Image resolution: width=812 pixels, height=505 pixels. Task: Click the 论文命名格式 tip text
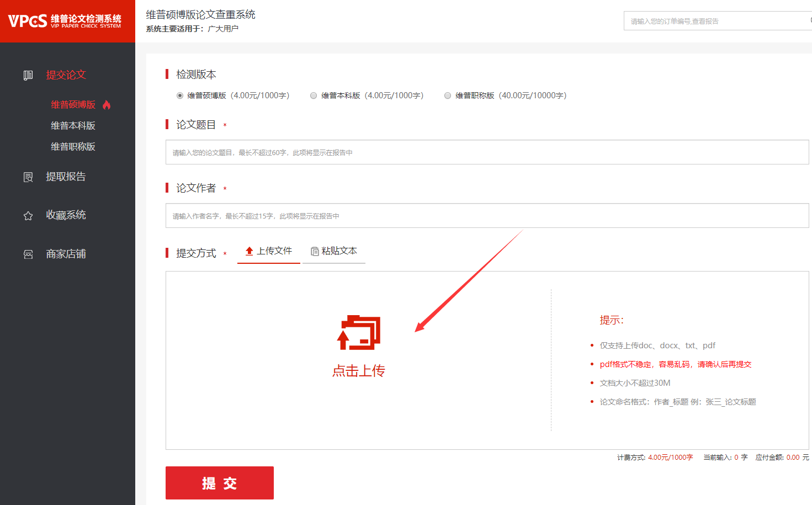coord(678,402)
